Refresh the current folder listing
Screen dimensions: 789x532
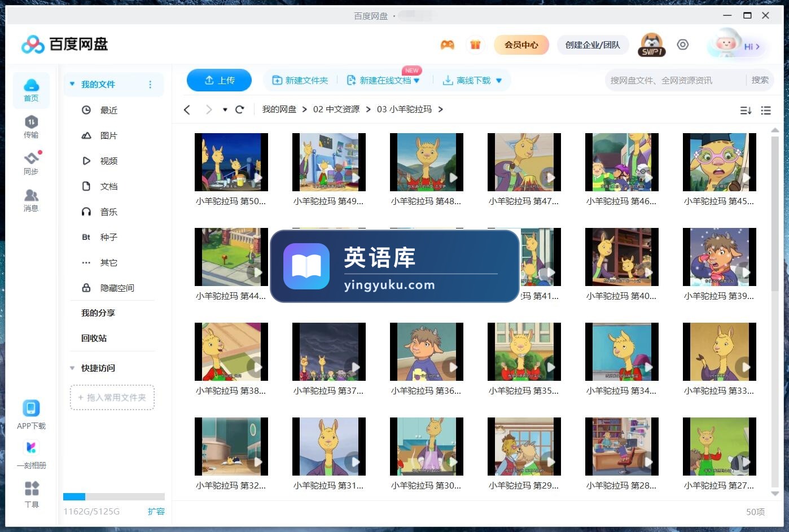pyautogui.click(x=239, y=109)
